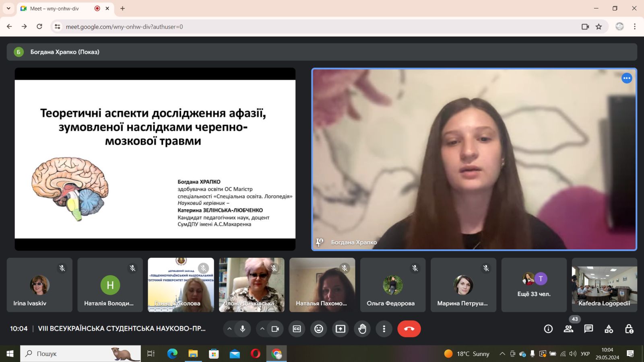Image resolution: width=644 pixels, height=362 pixels.
Task: Show the participants list
Action: pyautogui.click(x=568, y=329)
